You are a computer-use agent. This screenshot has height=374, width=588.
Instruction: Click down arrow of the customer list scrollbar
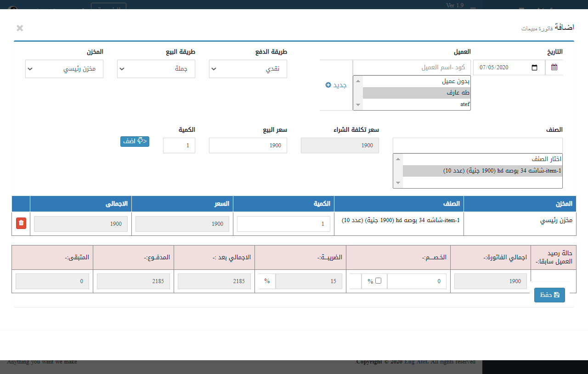(358, 106)
